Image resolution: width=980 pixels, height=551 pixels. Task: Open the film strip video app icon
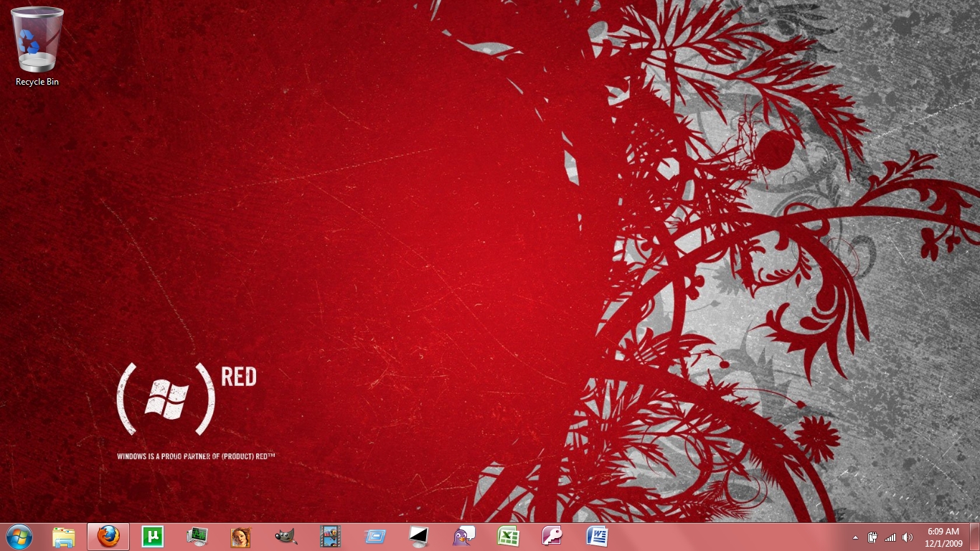[x=330, y=537]
